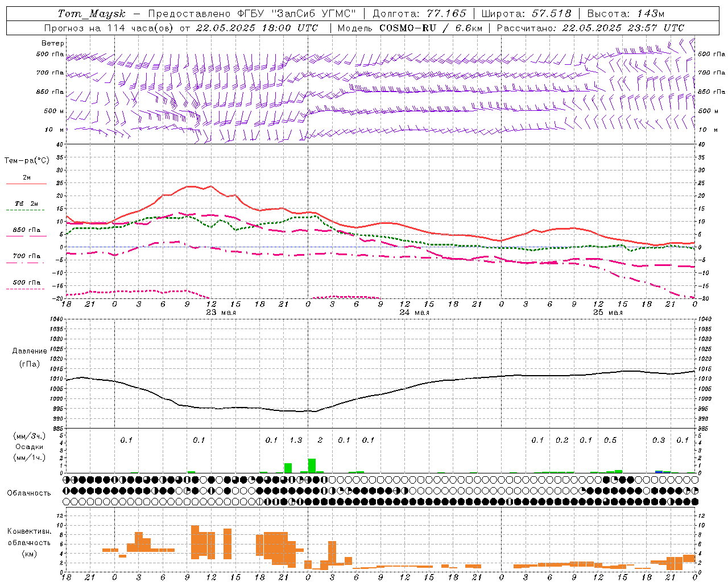Click the '1.3' precipitation amount value
Image resolution: width=728 pixels, height=582 pixels.
tap(296, 440)
